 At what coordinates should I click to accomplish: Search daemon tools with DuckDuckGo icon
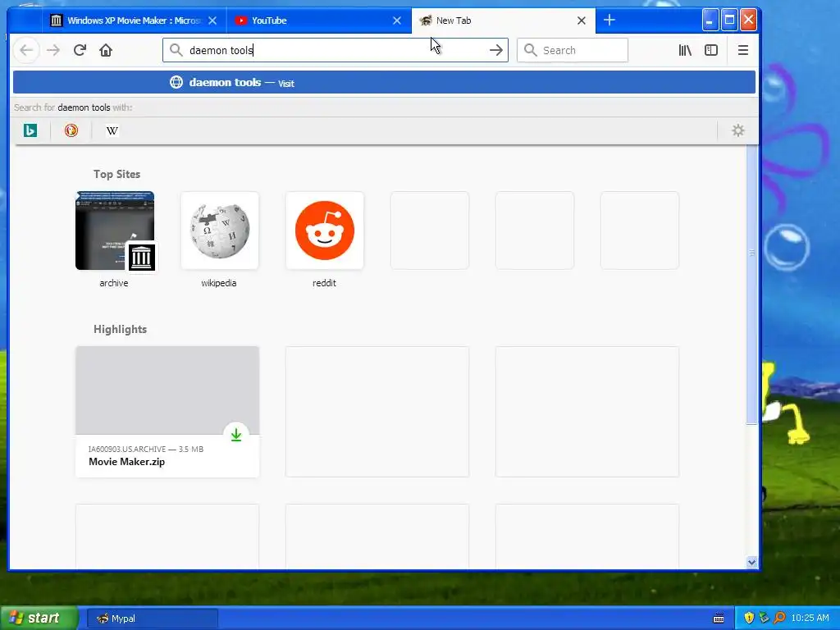[x=71, y=130]
